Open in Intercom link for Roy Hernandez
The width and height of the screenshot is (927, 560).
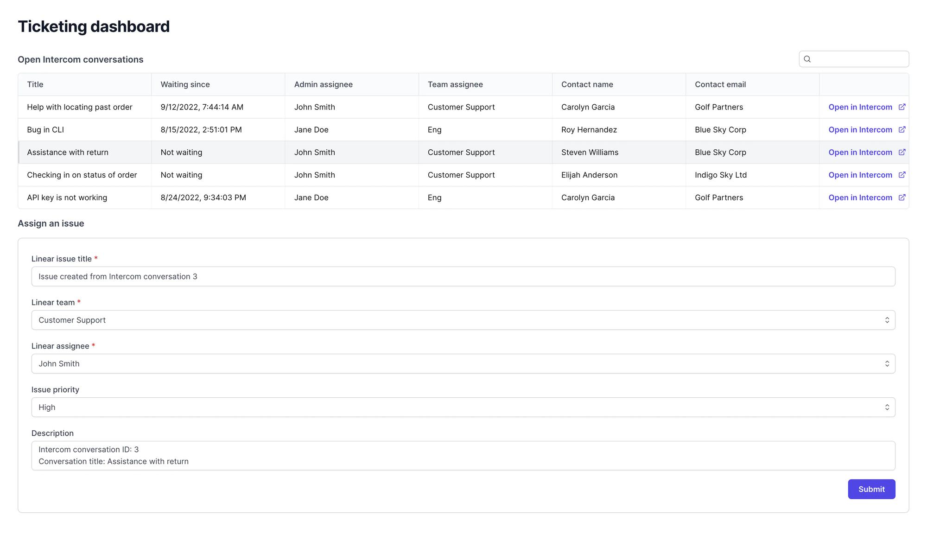tap(860, 130)
